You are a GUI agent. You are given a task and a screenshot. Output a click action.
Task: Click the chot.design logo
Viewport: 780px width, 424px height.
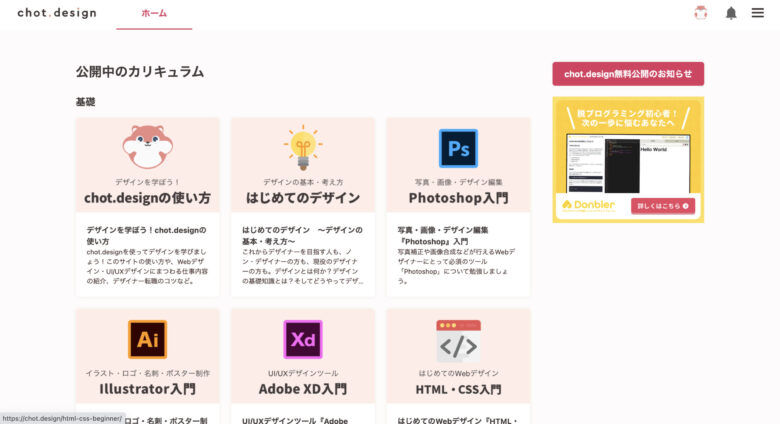[57, 13]
